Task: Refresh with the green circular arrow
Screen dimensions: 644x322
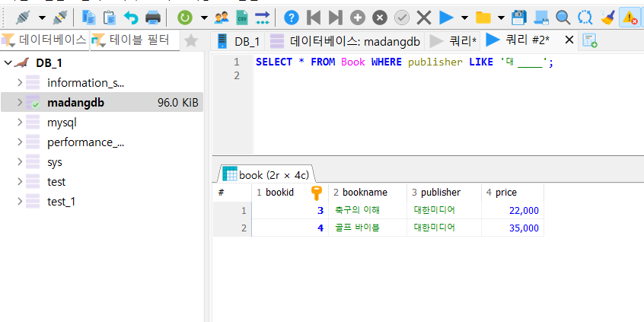Action: pos(185,18)
